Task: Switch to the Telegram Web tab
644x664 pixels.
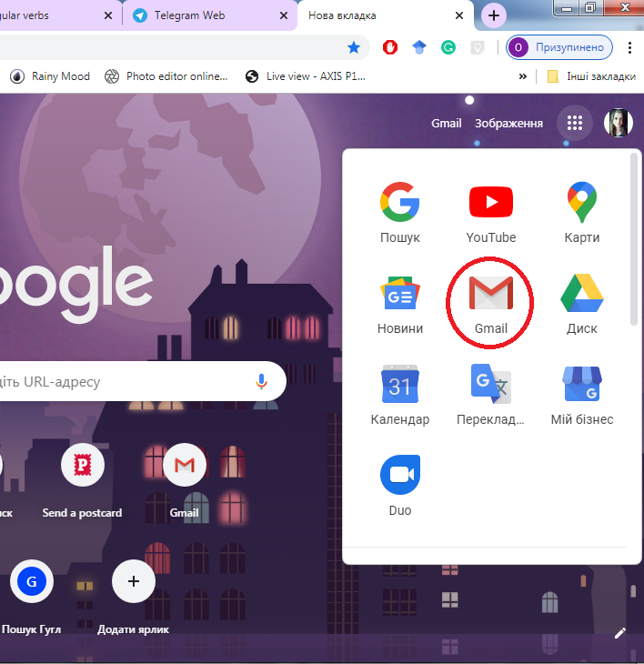Action: tap(210, 15)
